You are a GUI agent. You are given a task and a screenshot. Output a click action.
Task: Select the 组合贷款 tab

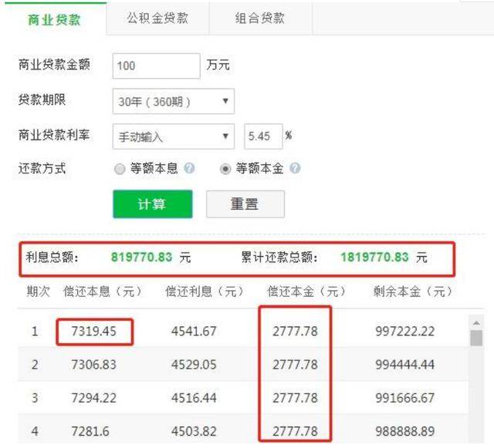[x=260, y=19]
